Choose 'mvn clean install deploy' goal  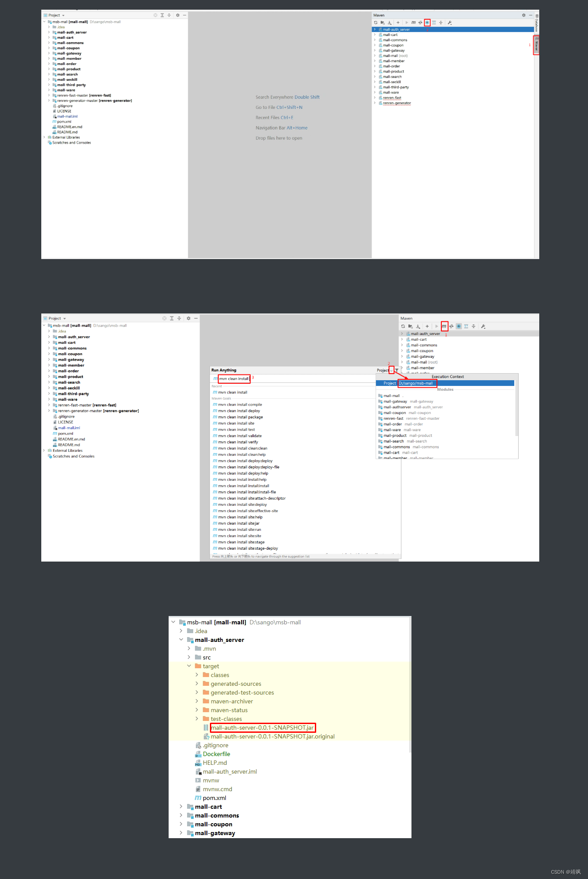point(236,411)
